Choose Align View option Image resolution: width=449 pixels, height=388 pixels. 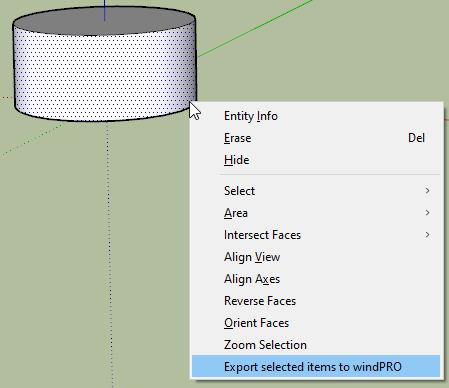(316, 257)
